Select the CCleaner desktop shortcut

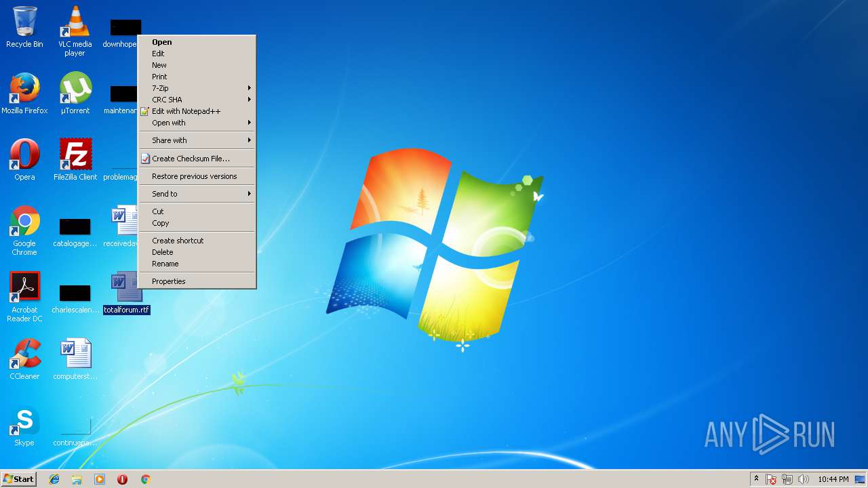pyautogui.click(x=24, y=359)
